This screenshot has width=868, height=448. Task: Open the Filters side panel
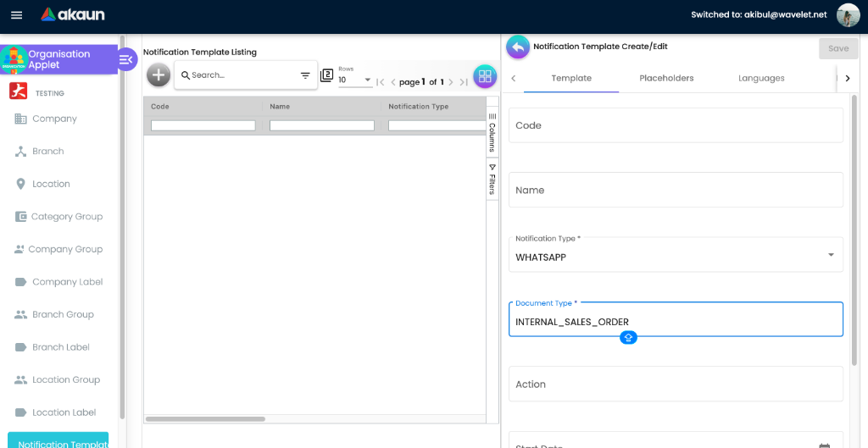492,180
